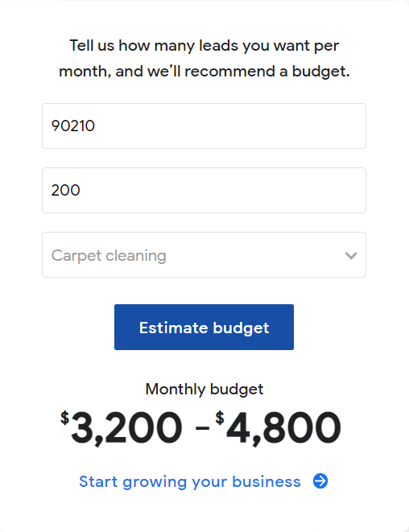Click the dollar sign before 4,800

click(x=220, y=418)
